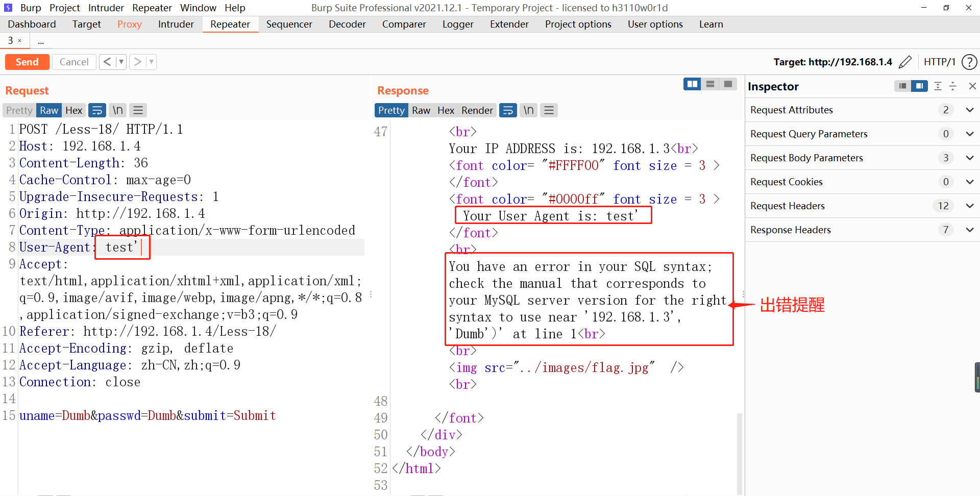Show non-printable characters in the Response
980x496 pixels.
[x=528, y=110]
